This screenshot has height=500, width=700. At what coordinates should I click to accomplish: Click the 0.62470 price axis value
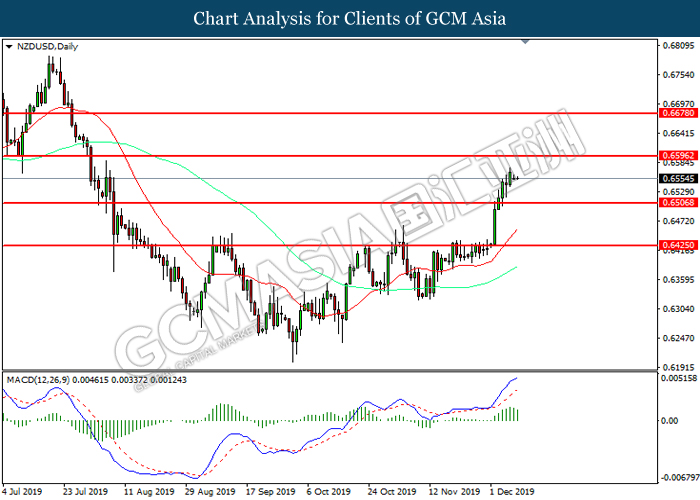tap(678, 338)
